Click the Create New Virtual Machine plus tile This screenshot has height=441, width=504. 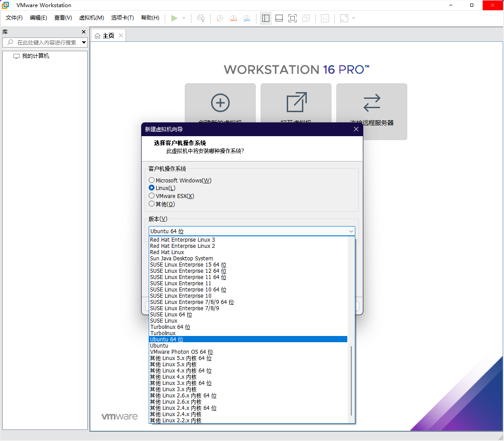220,103
